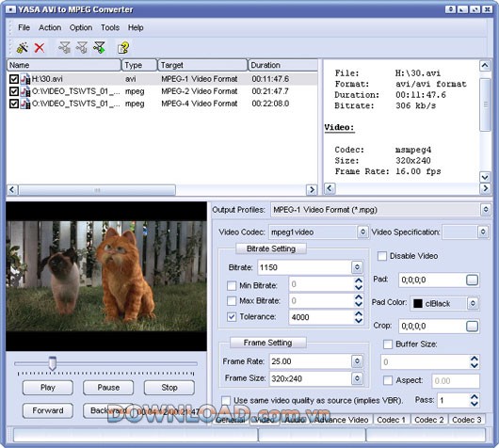Image resolution: width=499 pixels, height=448 pixels.
Task: Open the Help menu
Action: (136, 27)
